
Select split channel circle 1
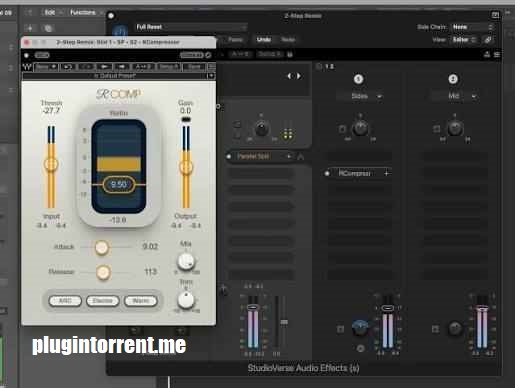click(x=358, y=79)
